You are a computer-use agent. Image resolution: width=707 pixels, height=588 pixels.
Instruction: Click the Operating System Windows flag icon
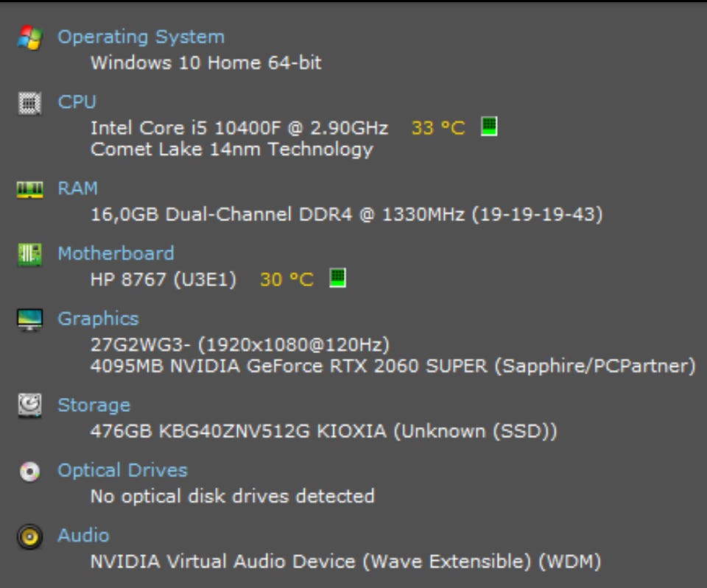(x=29, y=37)
